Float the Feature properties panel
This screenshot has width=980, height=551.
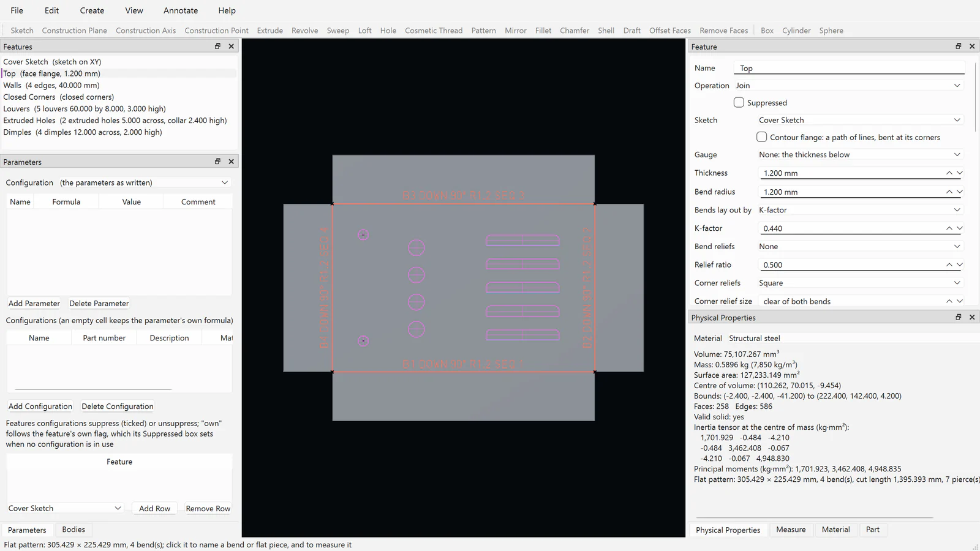click(959, 47)
